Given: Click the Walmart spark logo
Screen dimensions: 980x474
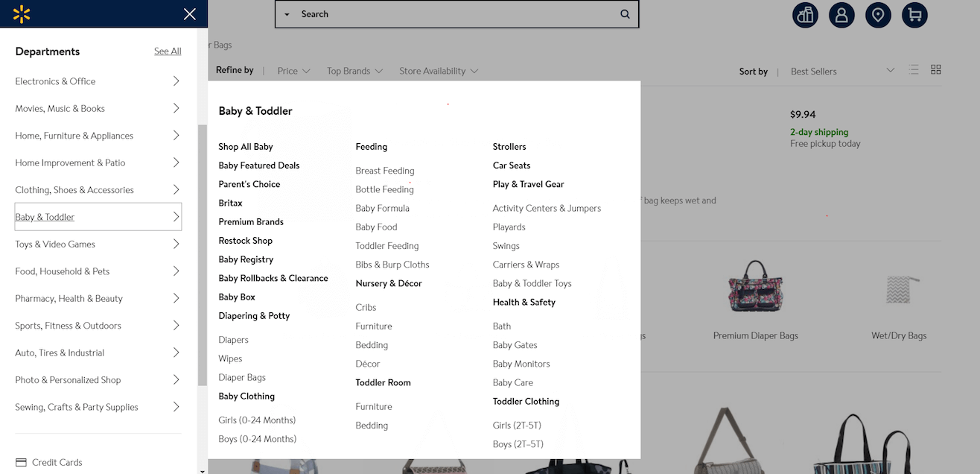Looking at the screenshot, I should [22, 13].
